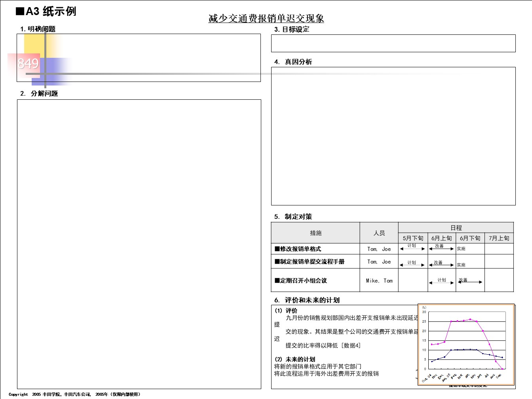This screenshot has width=532, height=399.
Task: Select the row label 制定报销单提交流程手册
Action: 310,262
